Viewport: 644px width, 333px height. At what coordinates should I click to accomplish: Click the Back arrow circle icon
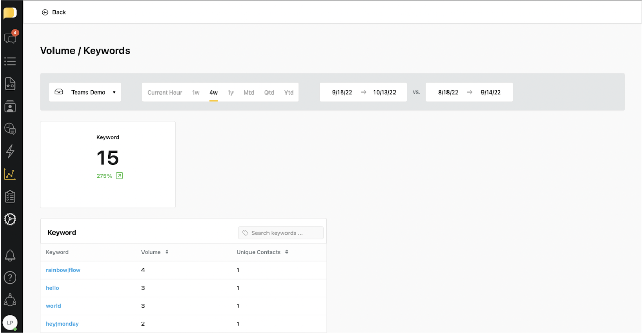tap(45, 12)
